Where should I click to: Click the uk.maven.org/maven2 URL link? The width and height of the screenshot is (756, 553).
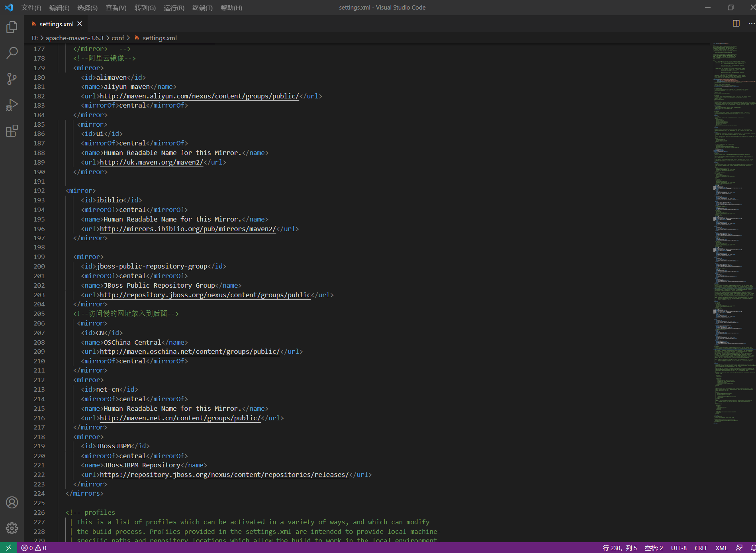click(151, 162)
